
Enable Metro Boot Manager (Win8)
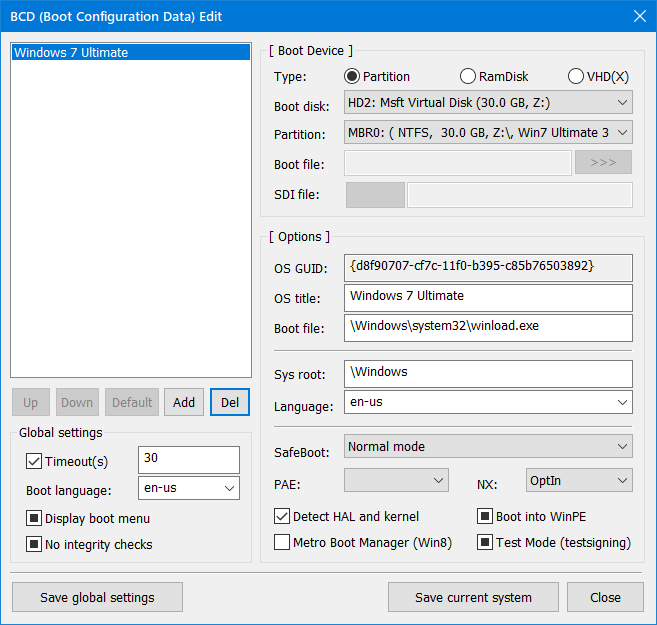point(282,543)
